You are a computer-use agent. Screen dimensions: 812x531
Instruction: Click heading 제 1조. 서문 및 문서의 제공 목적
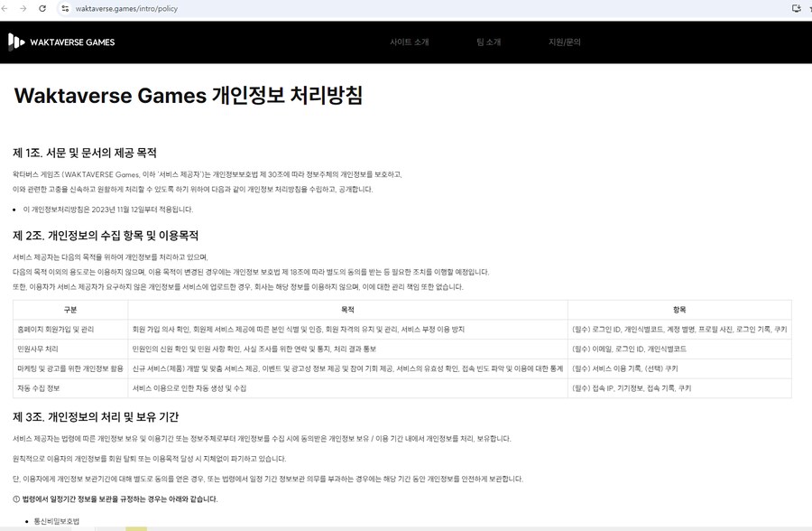point(85,153)
